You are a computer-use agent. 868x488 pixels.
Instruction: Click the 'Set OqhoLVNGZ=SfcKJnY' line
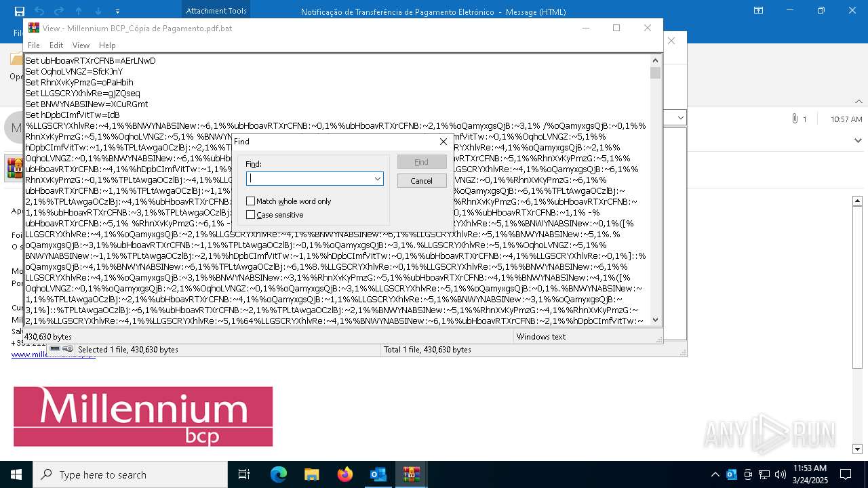click(x=74, y=71)
